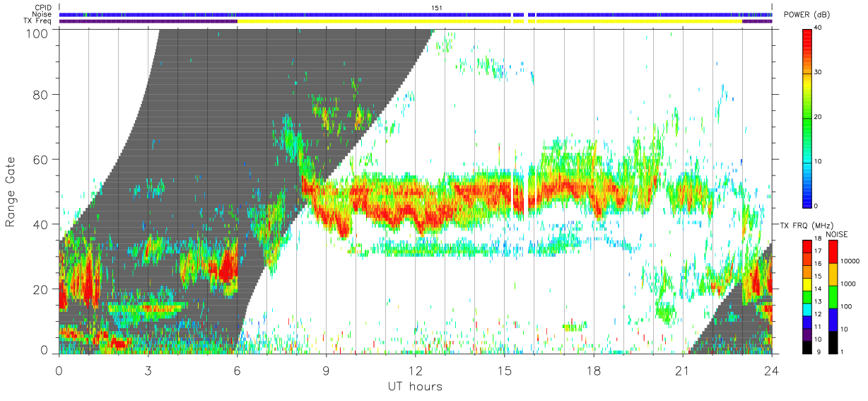Click the Range Gate tick label "80"
Screen dimensions: 868x401
40,94
